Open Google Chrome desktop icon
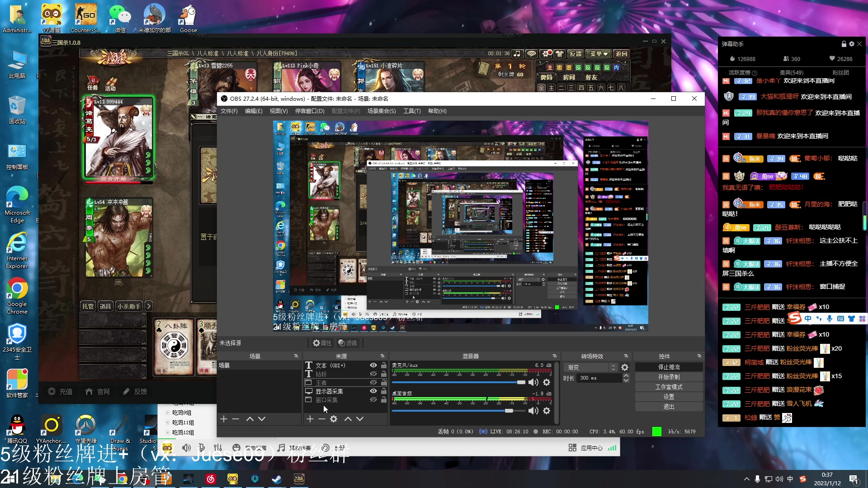Screen dimensions: 868x488 [x=17, y=296]
